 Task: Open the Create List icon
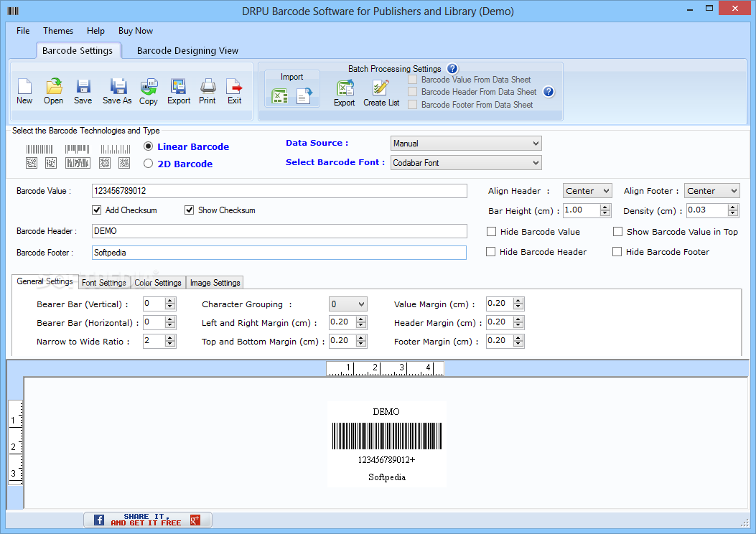[381, 88]
